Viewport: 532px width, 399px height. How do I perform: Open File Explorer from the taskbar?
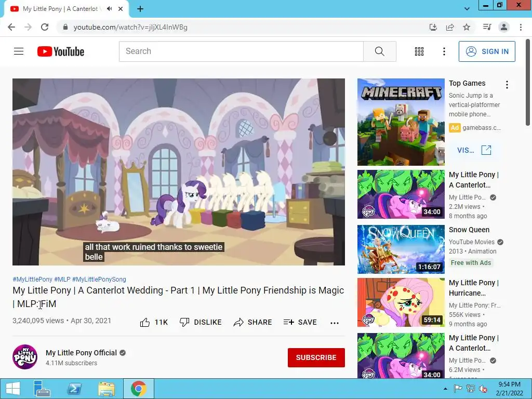107,389
